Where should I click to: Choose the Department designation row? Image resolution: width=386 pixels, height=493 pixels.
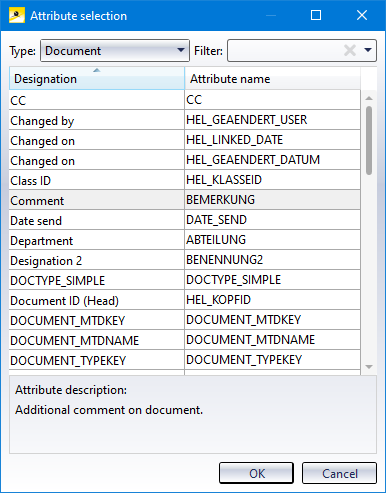point(185,240)
